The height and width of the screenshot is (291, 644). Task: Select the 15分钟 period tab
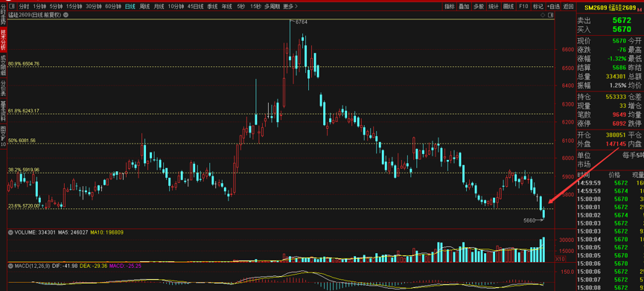[74, 6]
